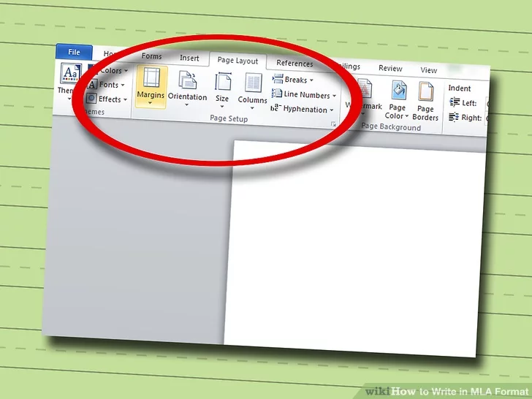Pick a Page Color
The height and width of the screenshot is (399, 532).
(x=398, y=101)
